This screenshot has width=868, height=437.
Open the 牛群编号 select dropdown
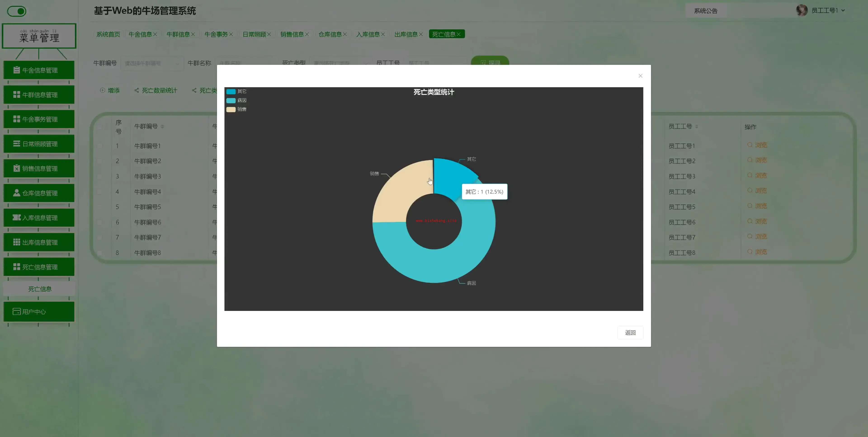click(x=152, y=63)
